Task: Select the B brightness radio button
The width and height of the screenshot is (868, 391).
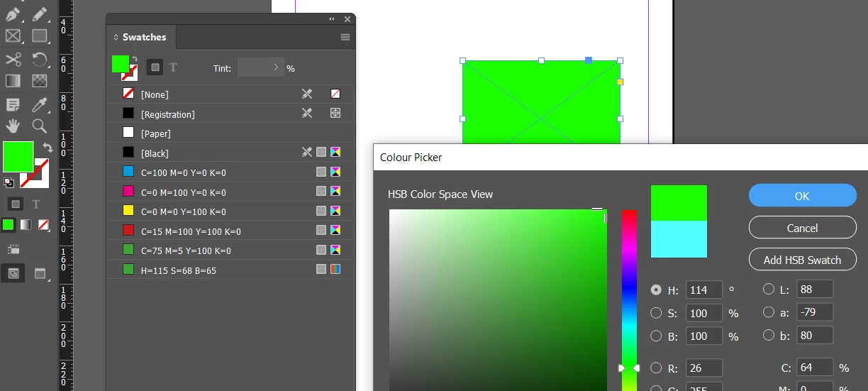Action: 656,336
